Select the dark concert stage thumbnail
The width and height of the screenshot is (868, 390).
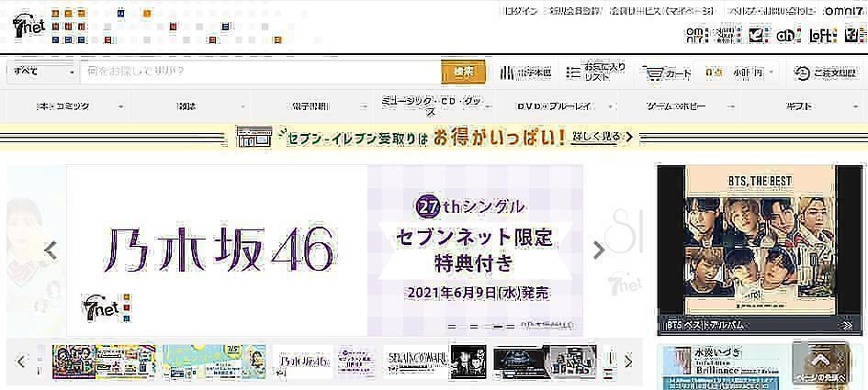coord(545,362)
